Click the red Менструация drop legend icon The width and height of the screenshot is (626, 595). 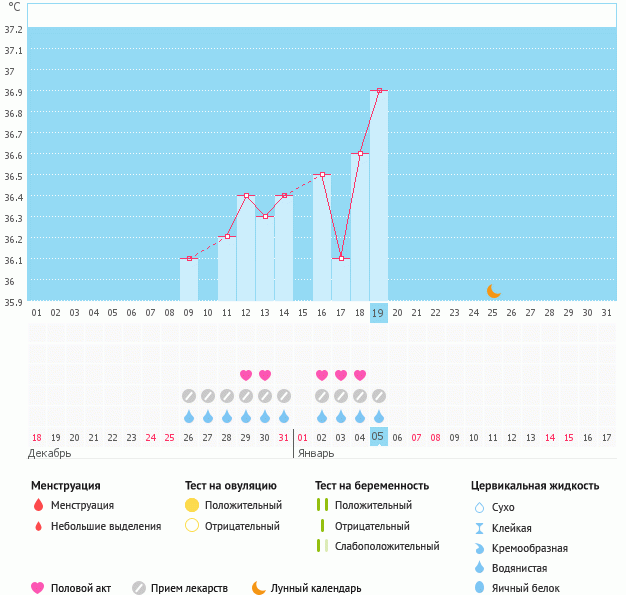pos(38,506)
